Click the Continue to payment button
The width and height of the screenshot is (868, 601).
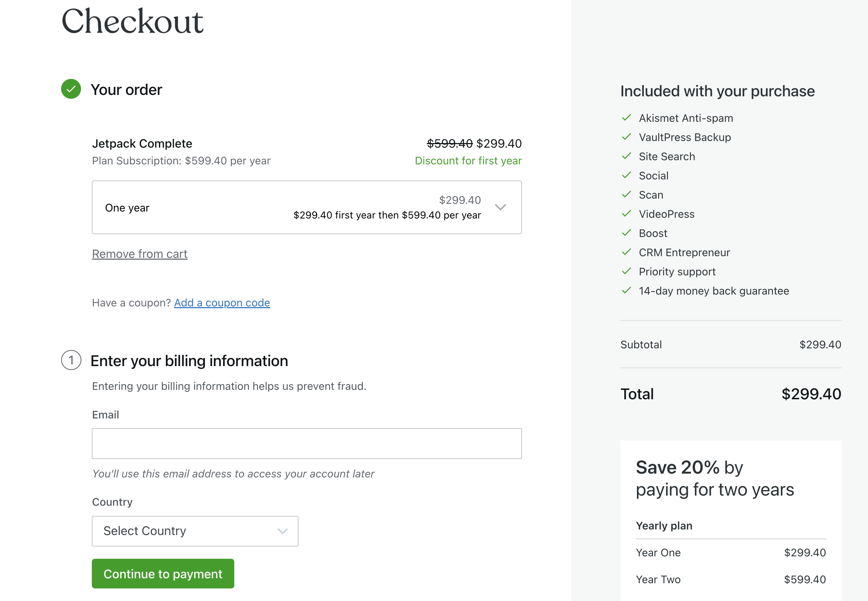tap(163, 573)
